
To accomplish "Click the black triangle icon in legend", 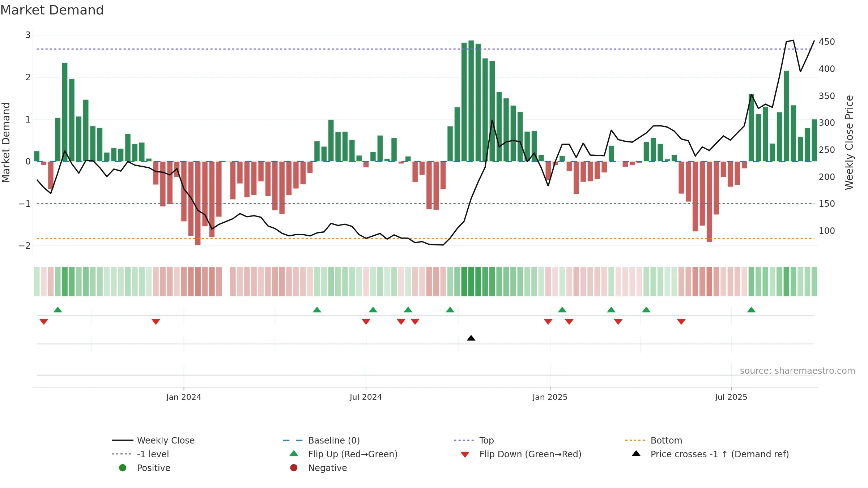I will click(636, 453).
